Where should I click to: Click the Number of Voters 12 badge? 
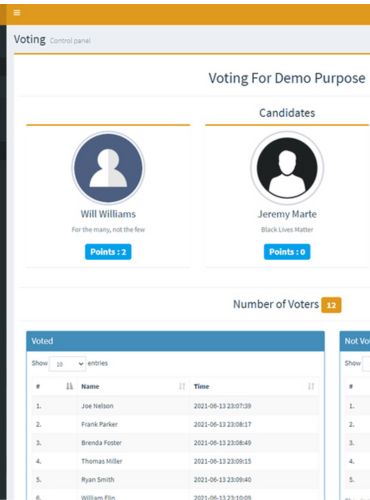pos(331,305)
